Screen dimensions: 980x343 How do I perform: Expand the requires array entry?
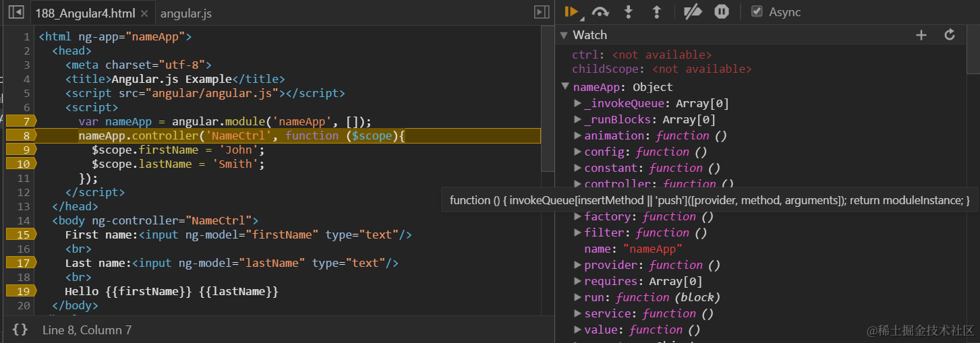pos(577,281)
